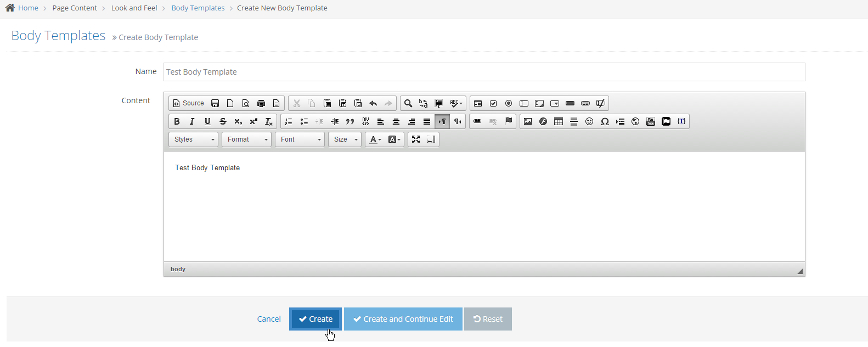
Task: Apply Block Quote formatting
Action: click(350, 121)
